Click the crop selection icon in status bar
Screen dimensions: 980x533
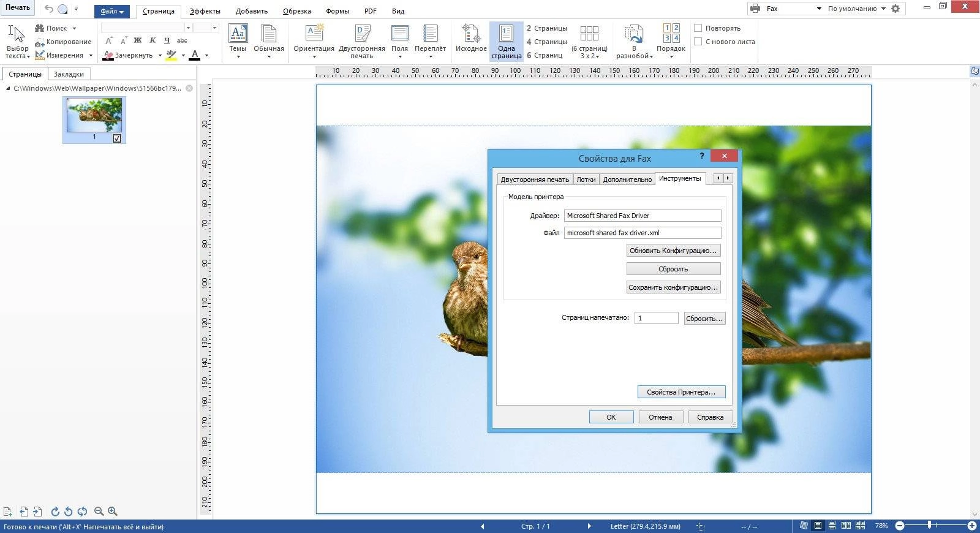tap(701, 527)
